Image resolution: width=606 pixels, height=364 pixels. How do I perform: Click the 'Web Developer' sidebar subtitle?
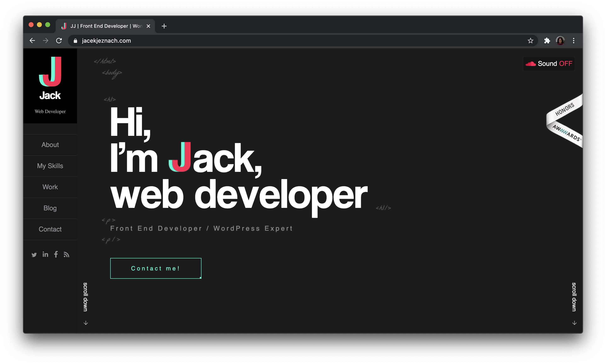coord(50,111)
